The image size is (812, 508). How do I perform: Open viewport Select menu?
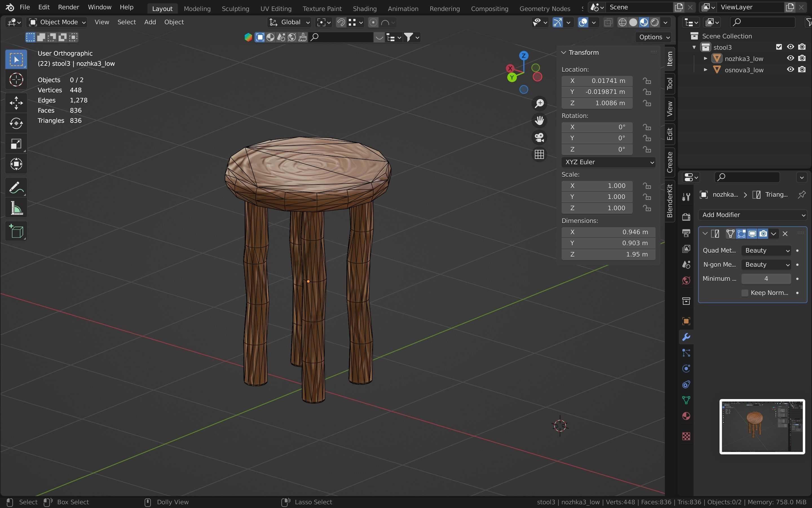[127, 22]
